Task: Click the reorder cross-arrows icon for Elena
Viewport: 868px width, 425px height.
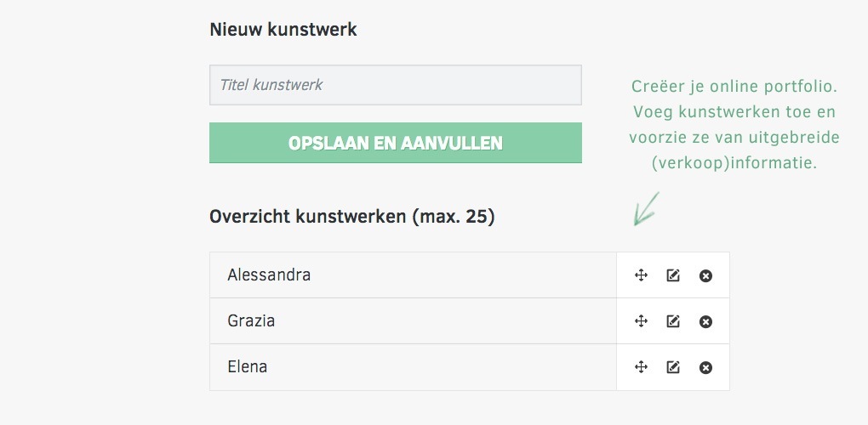Action: pos(641,367)
